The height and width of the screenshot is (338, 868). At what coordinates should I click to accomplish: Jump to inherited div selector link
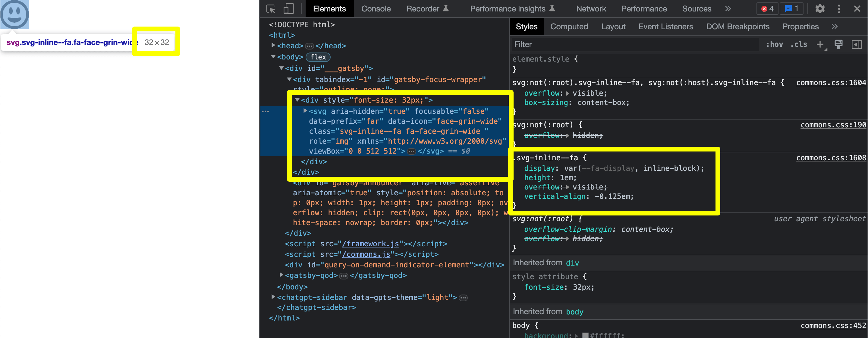572,263
